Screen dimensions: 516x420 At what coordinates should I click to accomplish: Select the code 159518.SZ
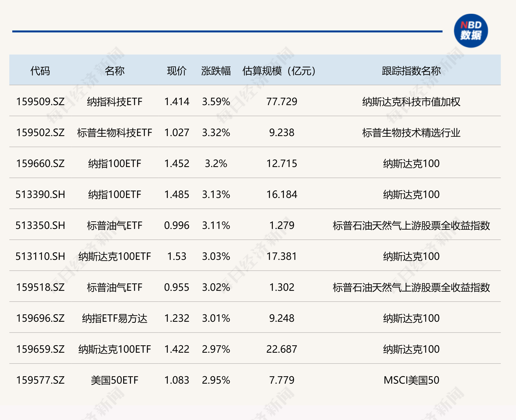coord(40,287)
